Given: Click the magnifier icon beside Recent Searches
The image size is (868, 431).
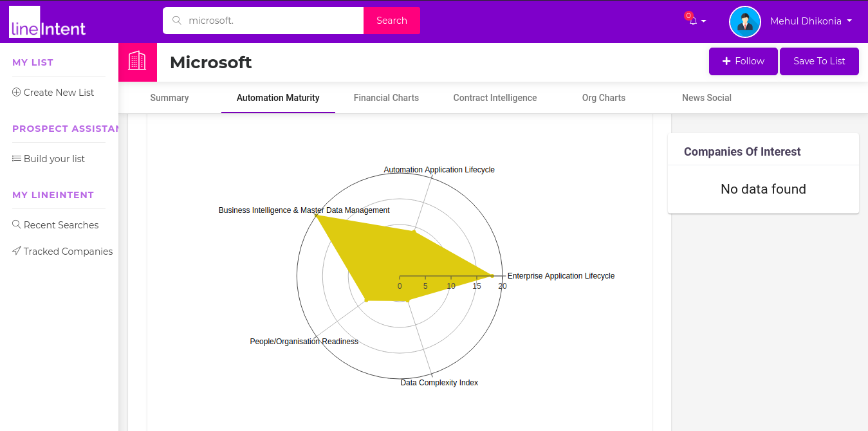Looking at the screenshot, I should tap(17, 225).
